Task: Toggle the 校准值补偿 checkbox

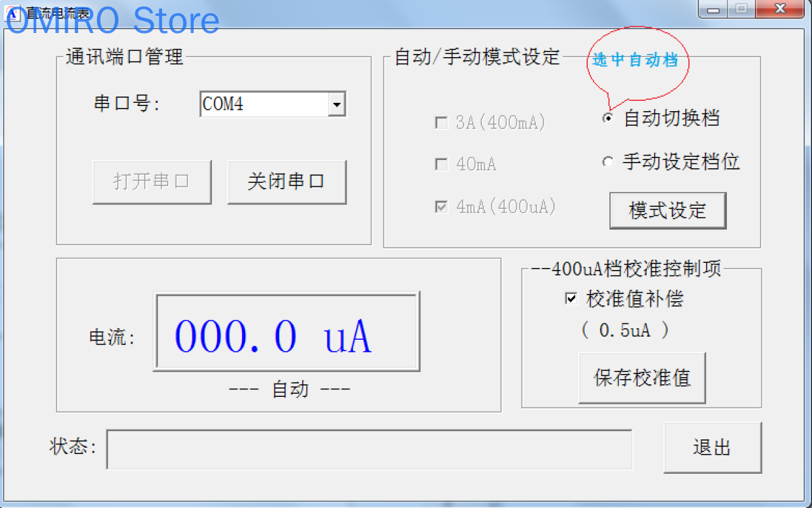Action: coord(571,298)
